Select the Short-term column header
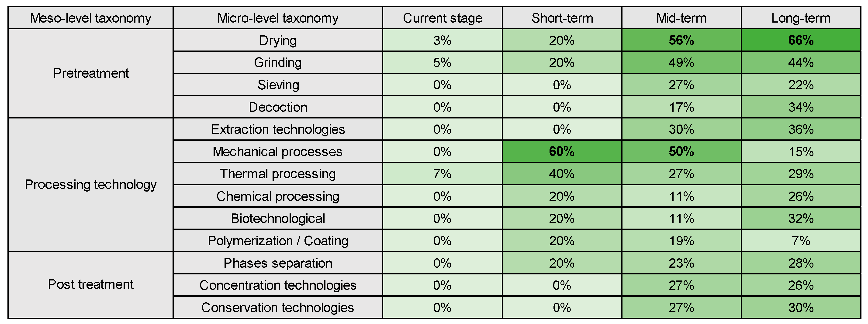Viewport: 868px width, 324px height. tap(562, 18)
